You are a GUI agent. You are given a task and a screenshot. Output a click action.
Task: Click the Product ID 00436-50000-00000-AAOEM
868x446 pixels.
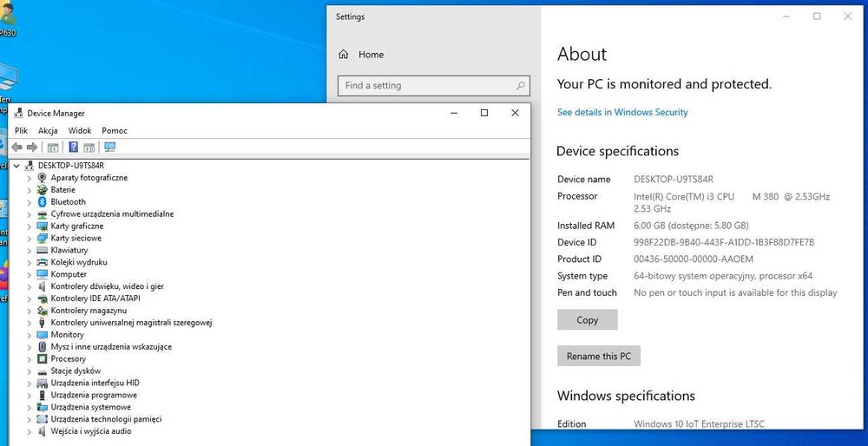click(x=694, y=259)
